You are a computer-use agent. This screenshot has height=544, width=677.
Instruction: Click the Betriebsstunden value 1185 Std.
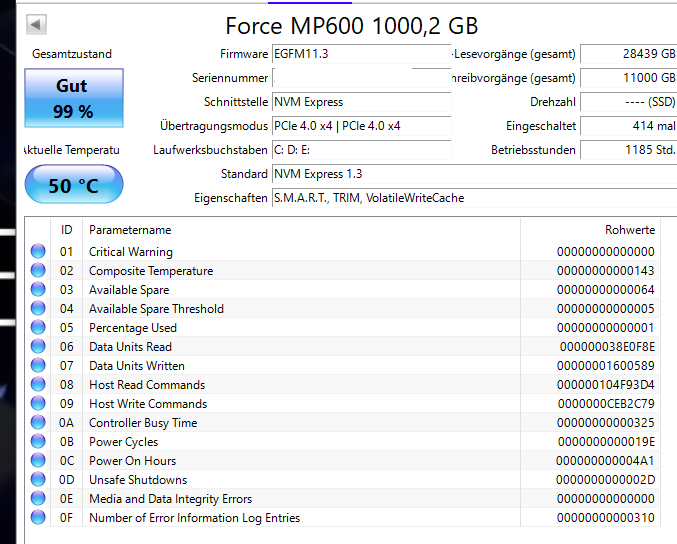pyautogui.click(x=629, y=150)
